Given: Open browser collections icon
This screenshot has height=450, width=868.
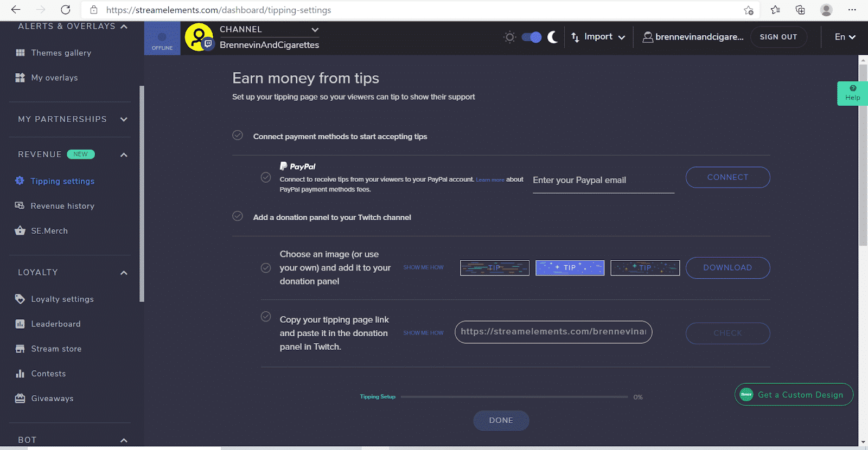Looking at the screenshot, I should tap(800, 10).
